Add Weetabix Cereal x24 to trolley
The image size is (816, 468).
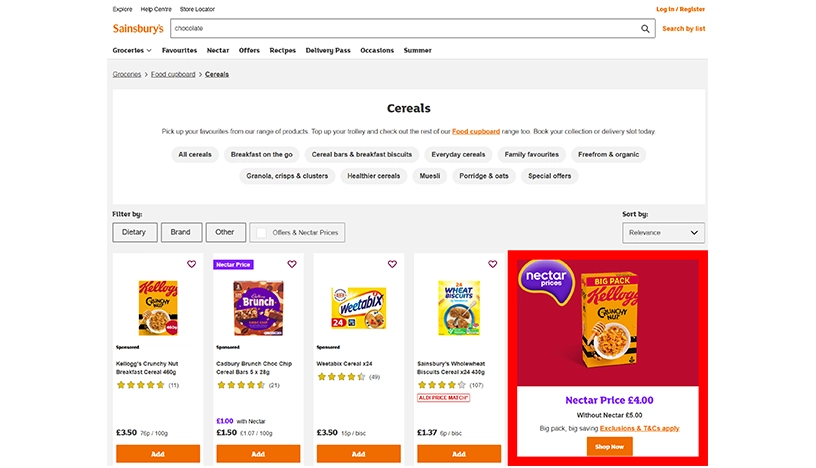point(358,453)
